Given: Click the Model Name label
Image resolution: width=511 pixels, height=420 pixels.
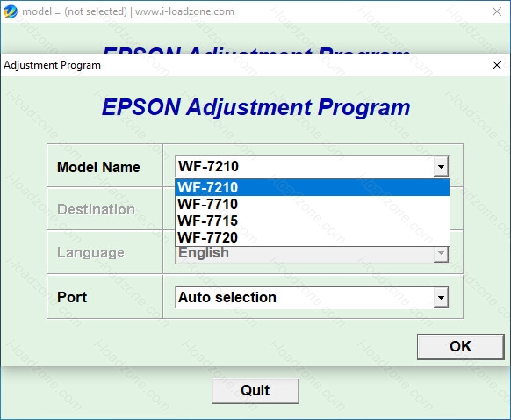Looking at the screenshot, I should click(98, 167).
